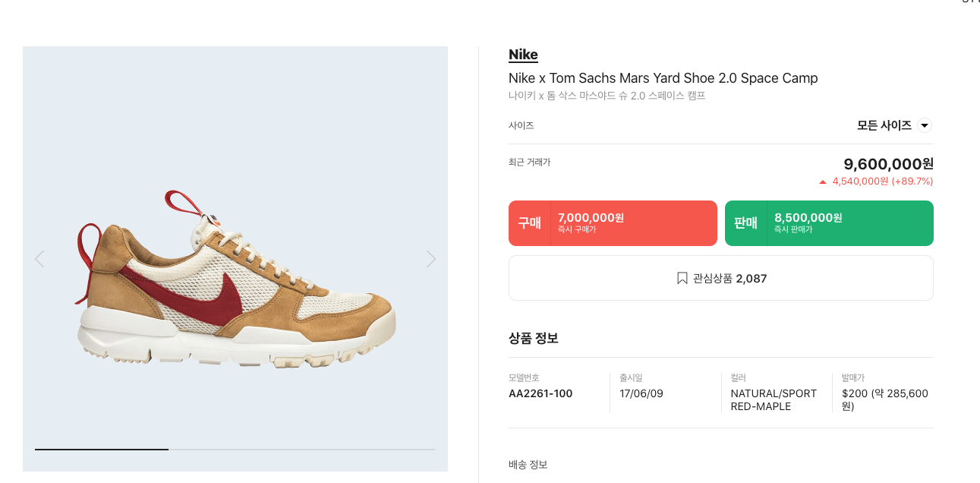Show previous product image with left arrow
The height and width of the screenshot is (483, 980).
click(x=39, y=259)
